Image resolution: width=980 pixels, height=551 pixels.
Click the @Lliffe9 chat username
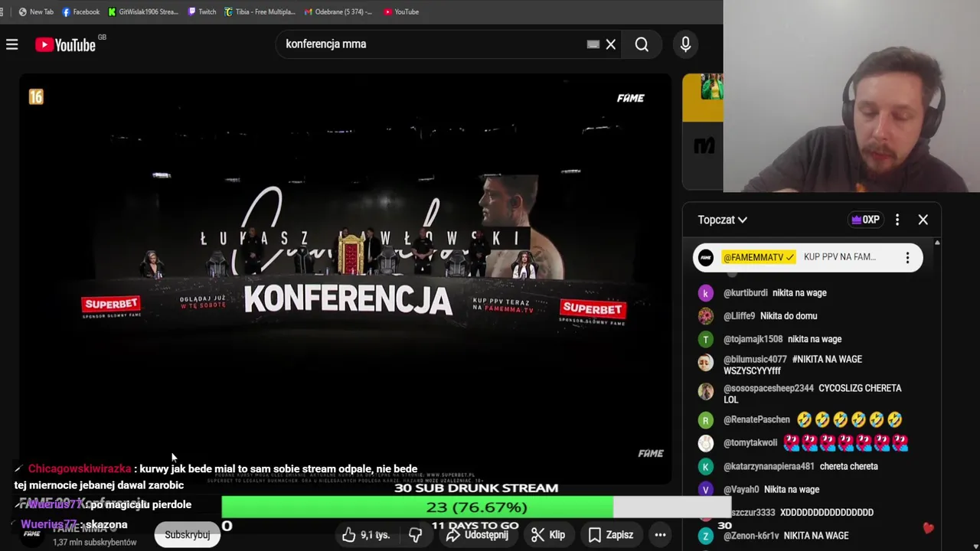(x=739, y=315)
